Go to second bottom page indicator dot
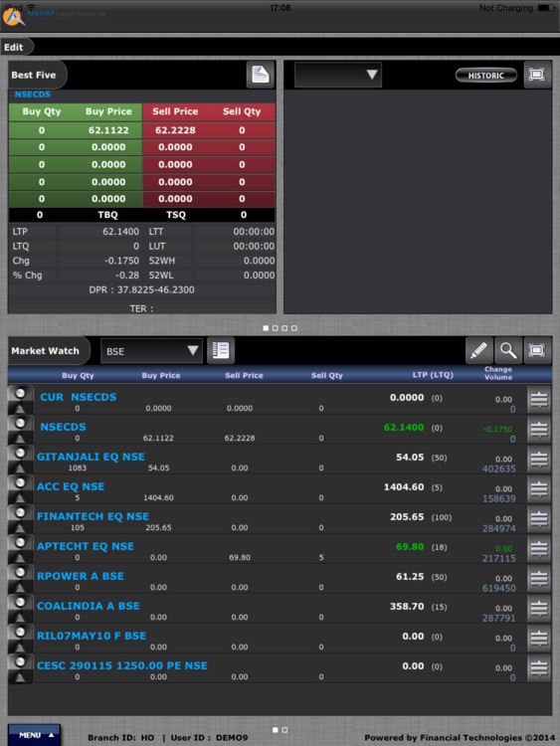Image resolution: width=560 pixels, height=746 pixels. point(284,730)
